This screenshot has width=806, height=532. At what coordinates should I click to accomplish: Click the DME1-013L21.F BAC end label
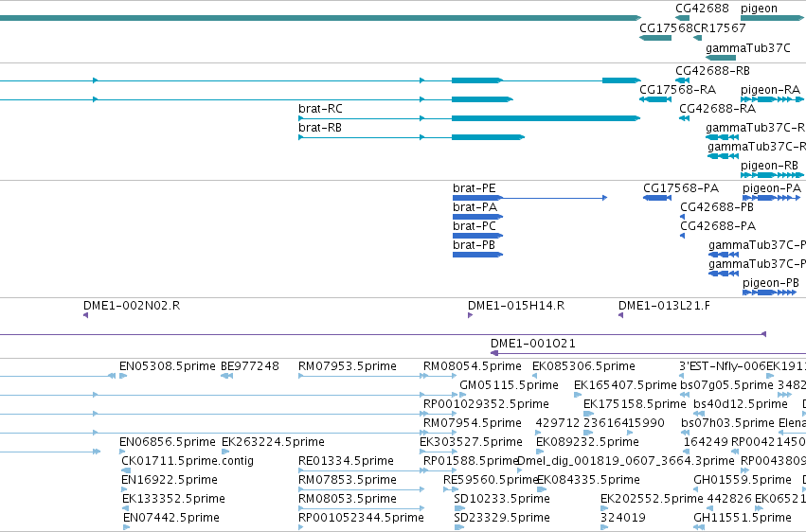pyautogui.click(x=664, y=306)
